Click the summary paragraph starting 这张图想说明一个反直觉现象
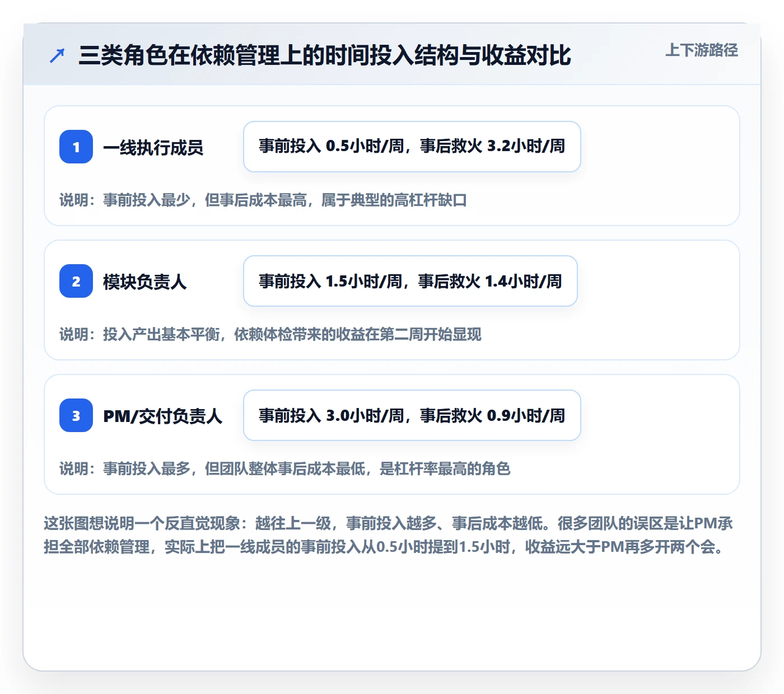 [x=389, y=535]
